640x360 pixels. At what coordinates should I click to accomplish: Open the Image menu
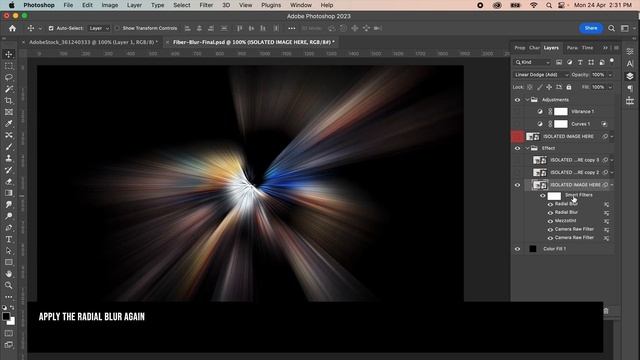[110, 5]
